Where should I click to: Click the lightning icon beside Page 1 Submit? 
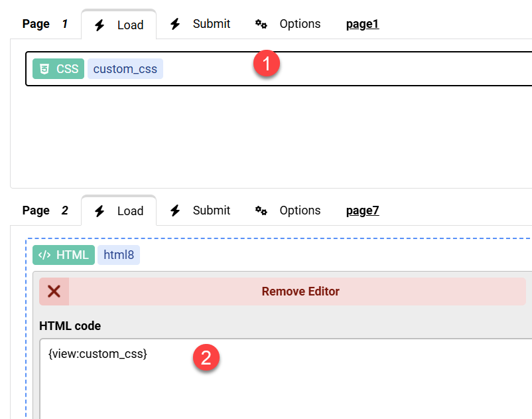tap(175, 24)
